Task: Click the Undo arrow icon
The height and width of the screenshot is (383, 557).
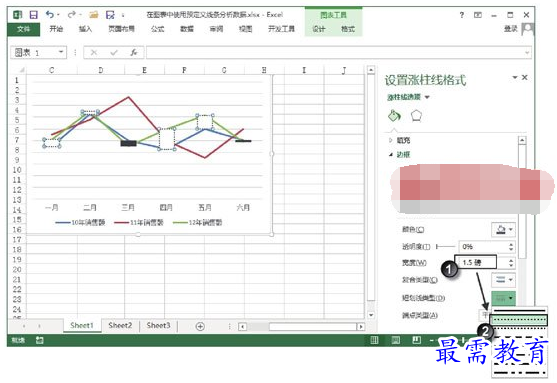Action: tap(49, 15)
